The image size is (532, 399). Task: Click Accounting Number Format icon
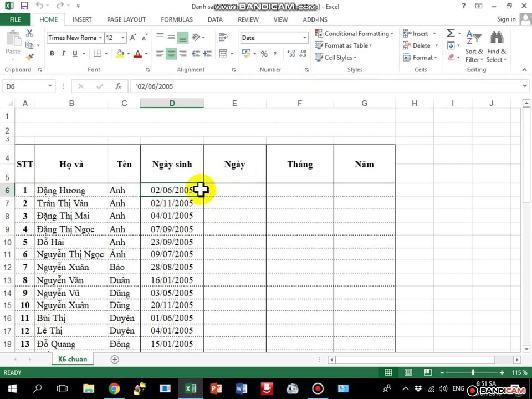pos(246,53)
